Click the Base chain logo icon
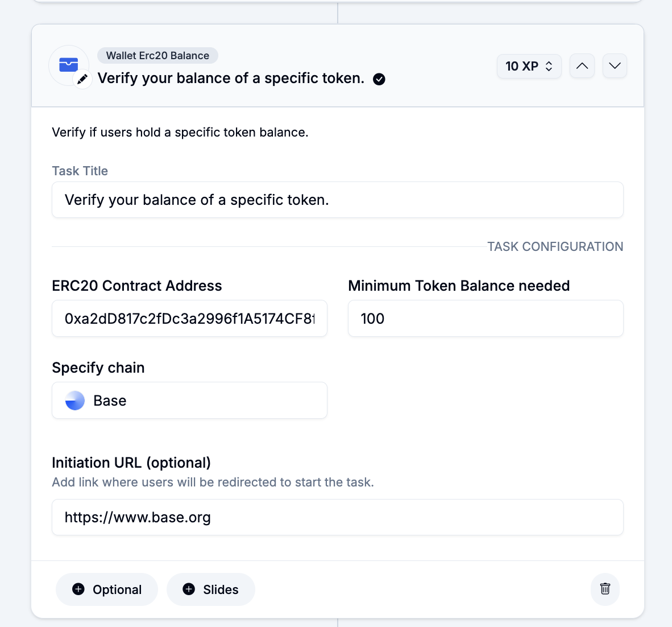This screenshot has height=627, width=672. 75,401
